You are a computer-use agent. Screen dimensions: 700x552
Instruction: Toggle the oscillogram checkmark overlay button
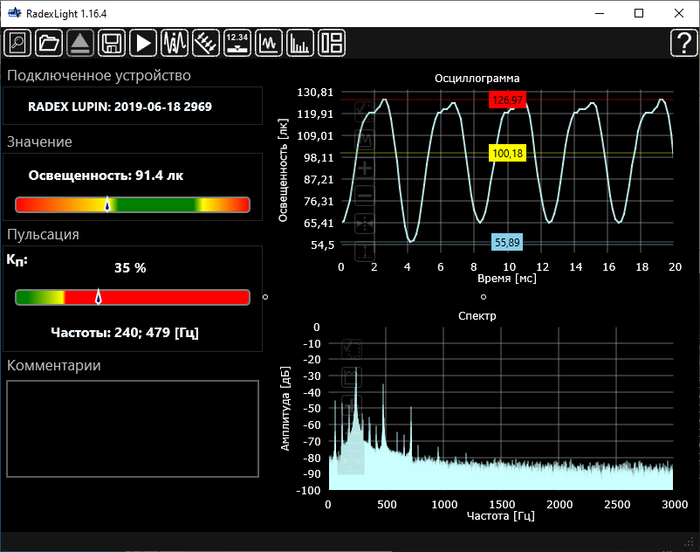pos(365,109)
